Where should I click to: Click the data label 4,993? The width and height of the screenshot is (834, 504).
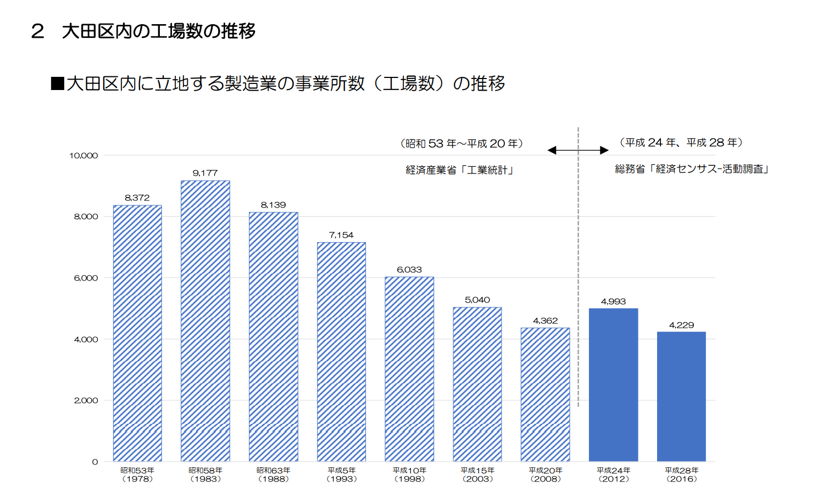tap(614, 301)
